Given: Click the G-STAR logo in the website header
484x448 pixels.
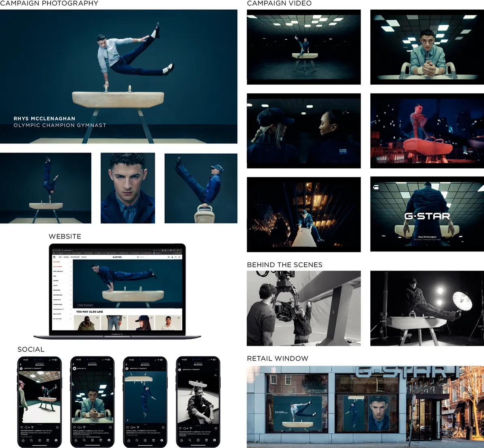Looking at the screenshot, I should pos(117,257).
